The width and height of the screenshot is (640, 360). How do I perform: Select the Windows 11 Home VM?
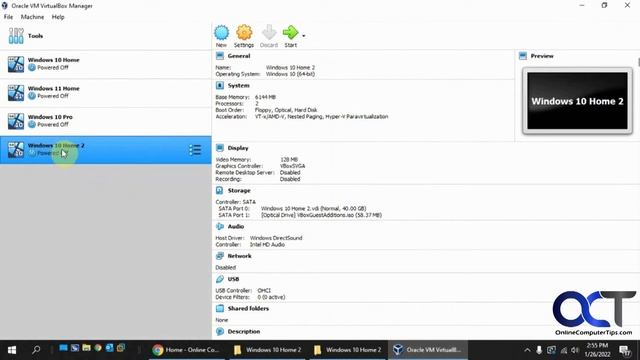106,93
